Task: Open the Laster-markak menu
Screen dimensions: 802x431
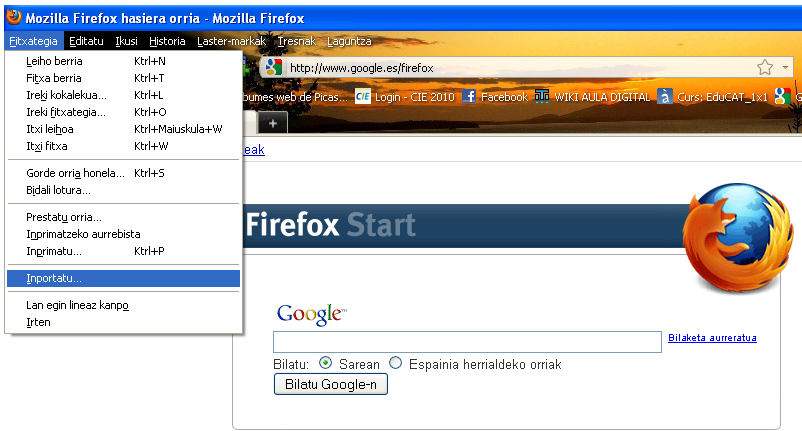Action: (231, 41)
